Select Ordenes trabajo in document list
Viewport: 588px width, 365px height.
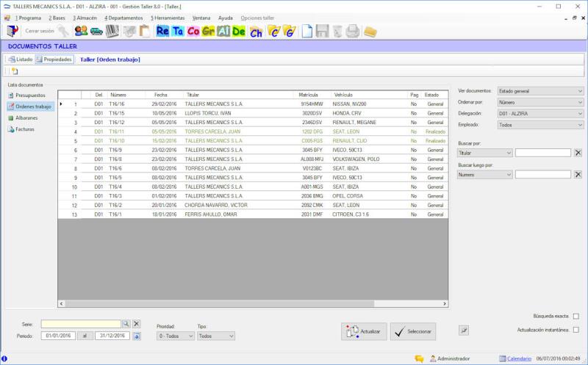[x=30, y=106]
